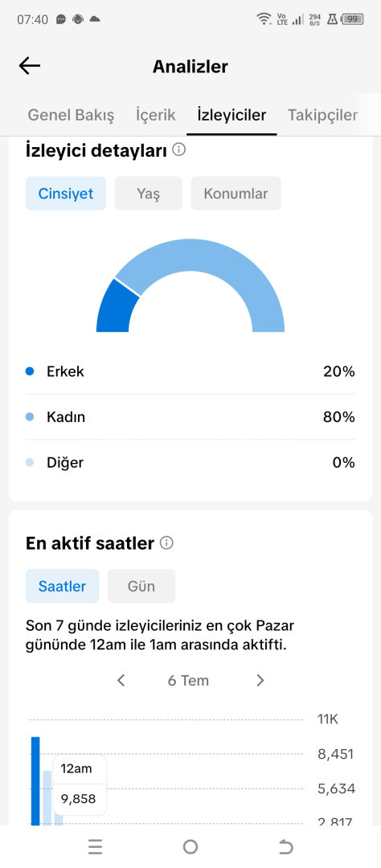Open info icon beside İzleyici detayları

[179, 149]
